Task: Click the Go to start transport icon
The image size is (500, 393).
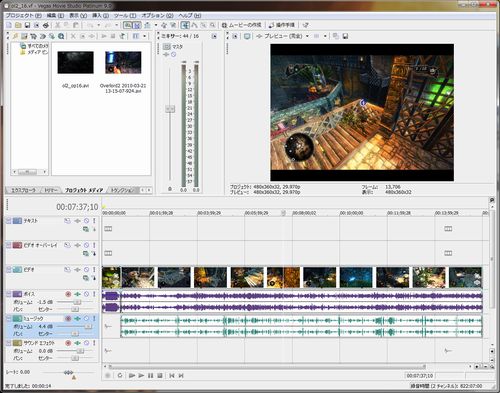Action: pos(172,376)
